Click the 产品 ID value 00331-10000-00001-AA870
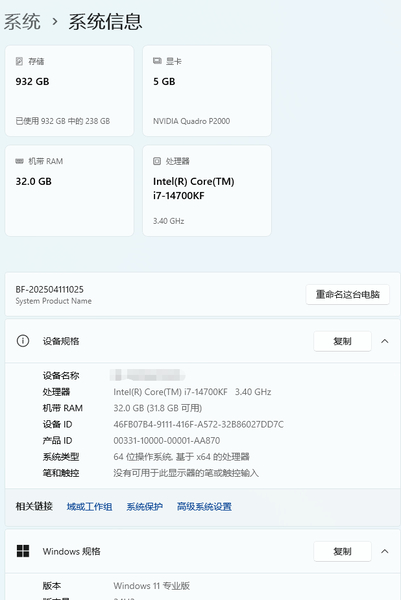 click(x=166, y=440)
